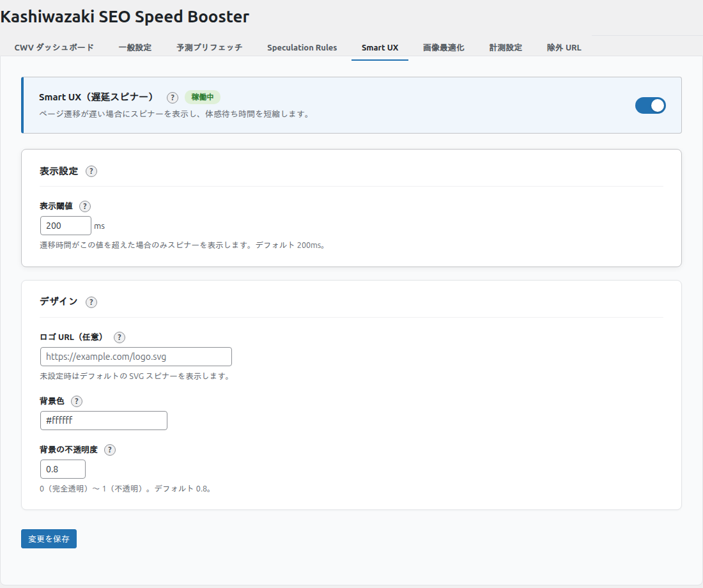Click the help icon beside 表示設定
Screen dimensions: 703x588
pyautogui.click(x=91, y=171)
